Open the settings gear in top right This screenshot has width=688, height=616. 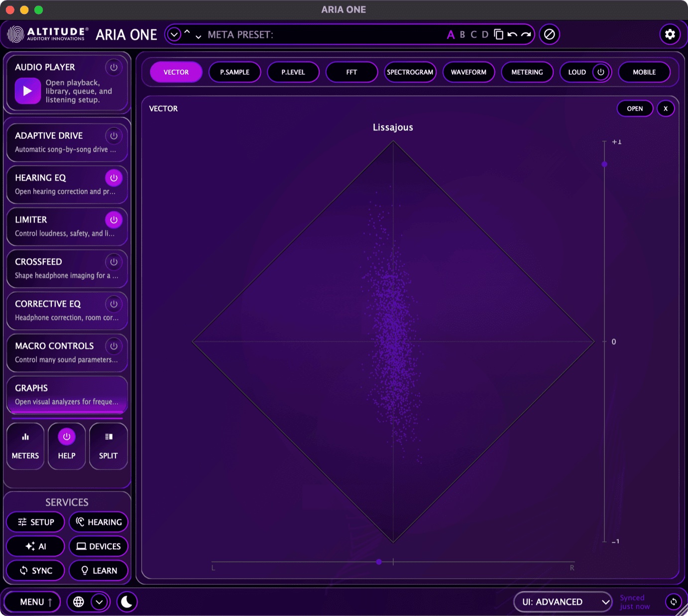[670, 34]
